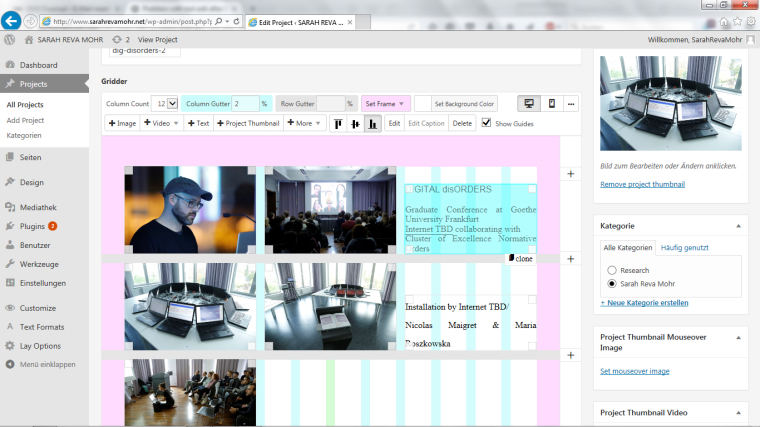Image resolution: width=760 pixels, height=427 pixels.
Task: Add a row with the top plus button
Action: [x=571, y=174]
